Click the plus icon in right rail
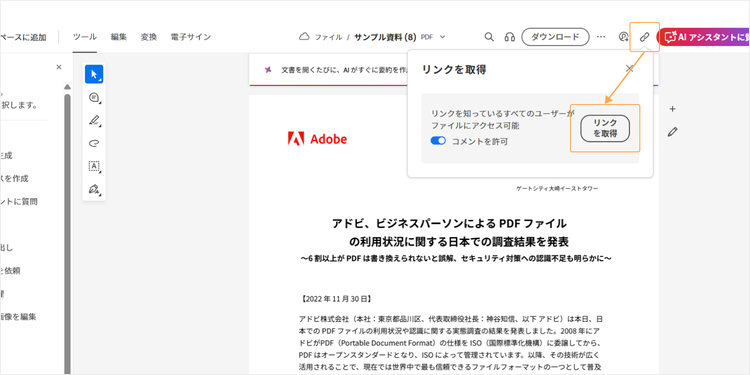The width and height of the screenshot is (750, 375). pyautogui.click(x=673, y=109)
